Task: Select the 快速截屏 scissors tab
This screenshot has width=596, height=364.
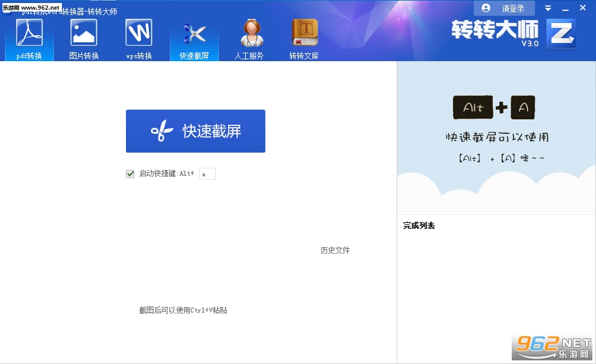Action: click(x=194, y=39)
